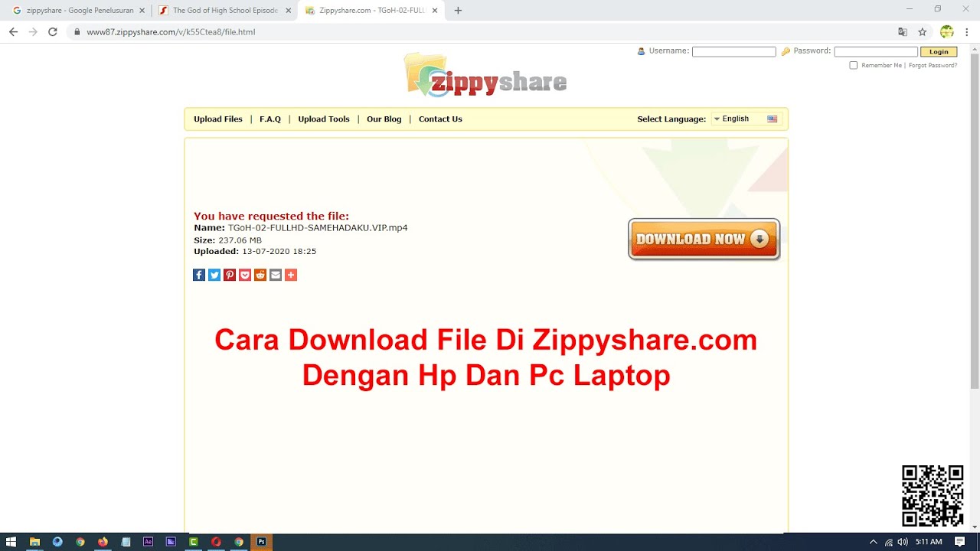Screen dimensions: 980x551
Task: Open the network status tray icon
Action: (889, 542)
